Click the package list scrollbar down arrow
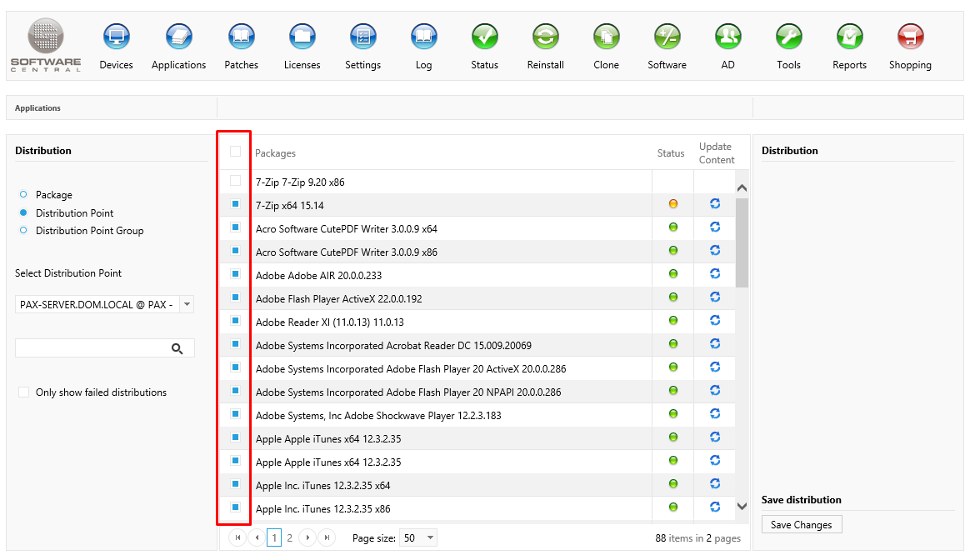Viewport: 970px width, 560px height. (x=742, y=506)
